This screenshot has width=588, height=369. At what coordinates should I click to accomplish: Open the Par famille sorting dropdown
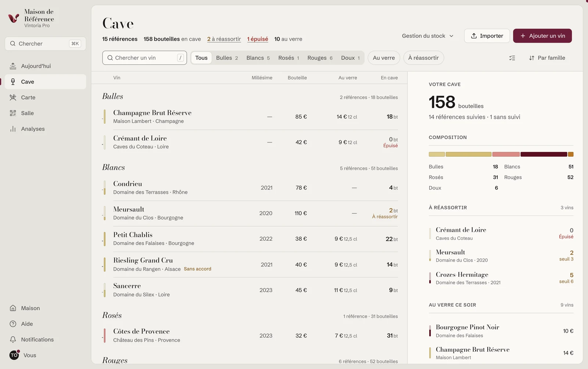click(x=547, y=58)
